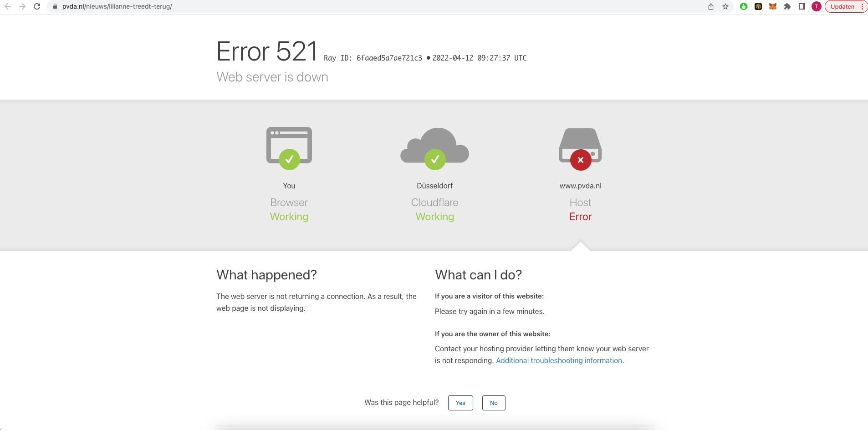Screen dimensions: 868x430
Task: Click the Updaten browser button
Action: 842,6
